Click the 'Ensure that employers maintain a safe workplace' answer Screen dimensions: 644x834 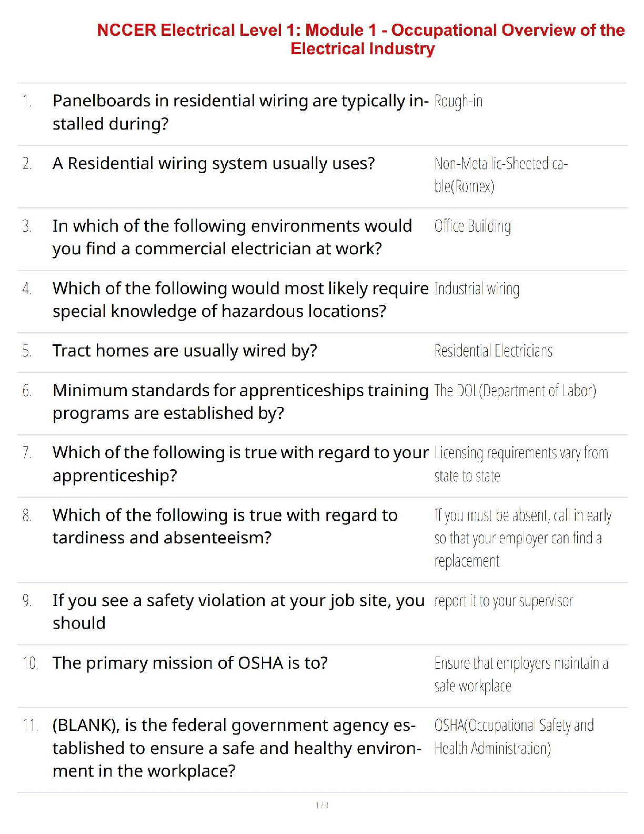point(520,674)
